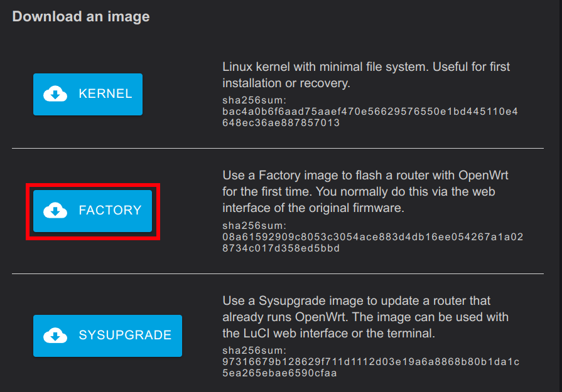Click the sha256sum label under sysupgrade description

point(254,350)
